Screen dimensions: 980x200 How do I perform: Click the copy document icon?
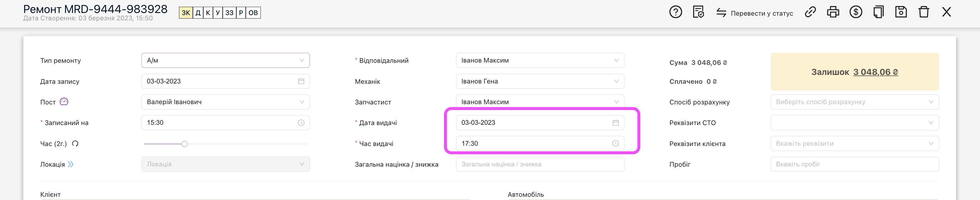[878, 13]
